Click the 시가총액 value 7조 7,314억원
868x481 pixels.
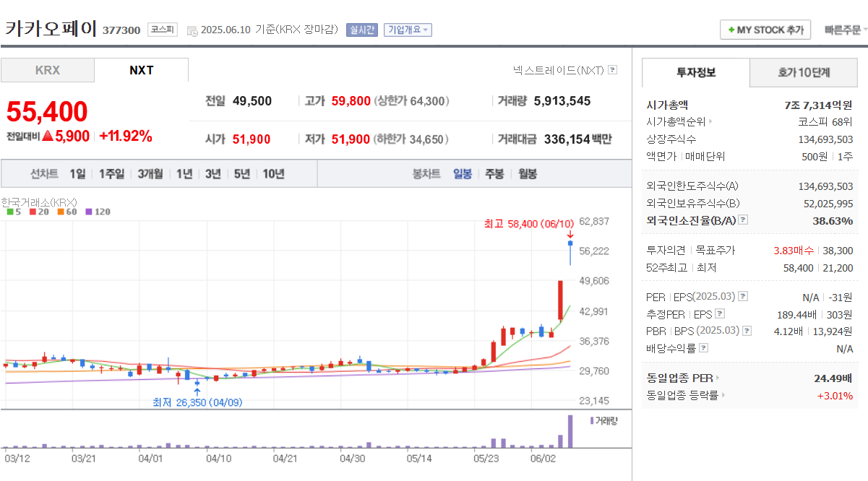[818, 105]
